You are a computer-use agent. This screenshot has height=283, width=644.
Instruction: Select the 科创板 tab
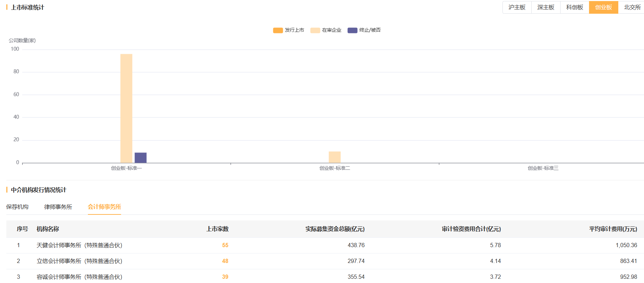tap(575, 7)
